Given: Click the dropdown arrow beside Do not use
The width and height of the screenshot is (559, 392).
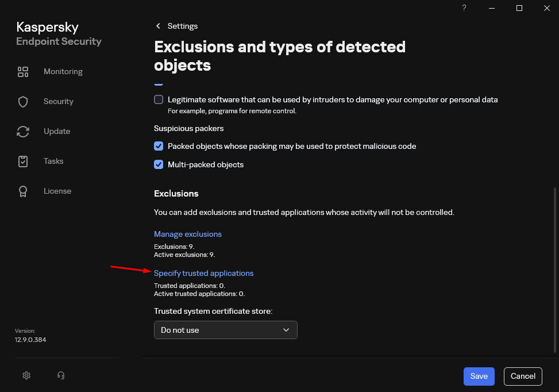Looking at the screenshot, I should (287, 330).
